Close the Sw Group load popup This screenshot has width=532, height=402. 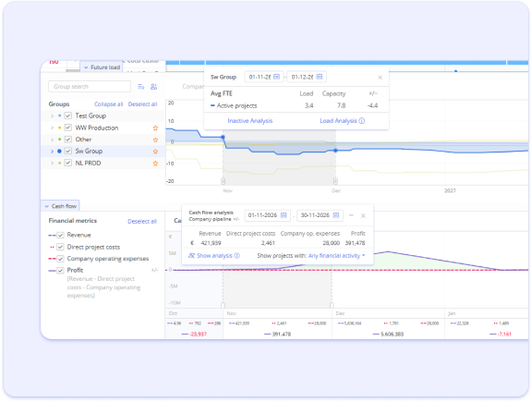[380, 78]
